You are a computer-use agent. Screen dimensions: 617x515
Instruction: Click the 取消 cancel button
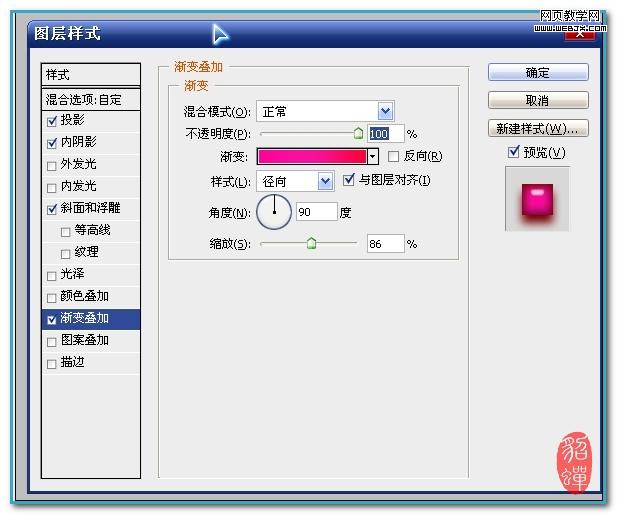tap(538, 100)
